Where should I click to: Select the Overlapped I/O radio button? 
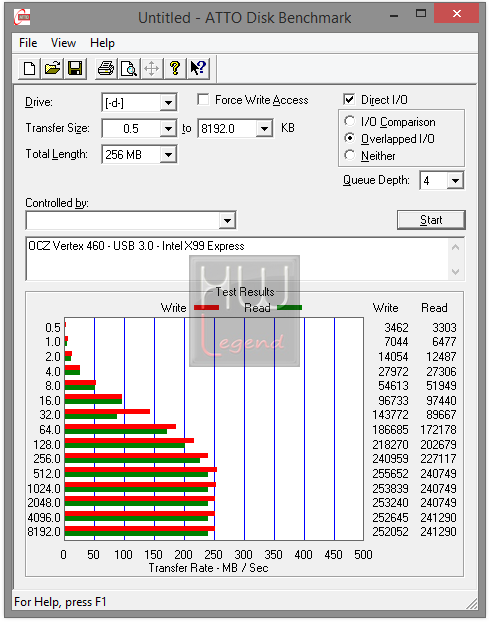350,138
